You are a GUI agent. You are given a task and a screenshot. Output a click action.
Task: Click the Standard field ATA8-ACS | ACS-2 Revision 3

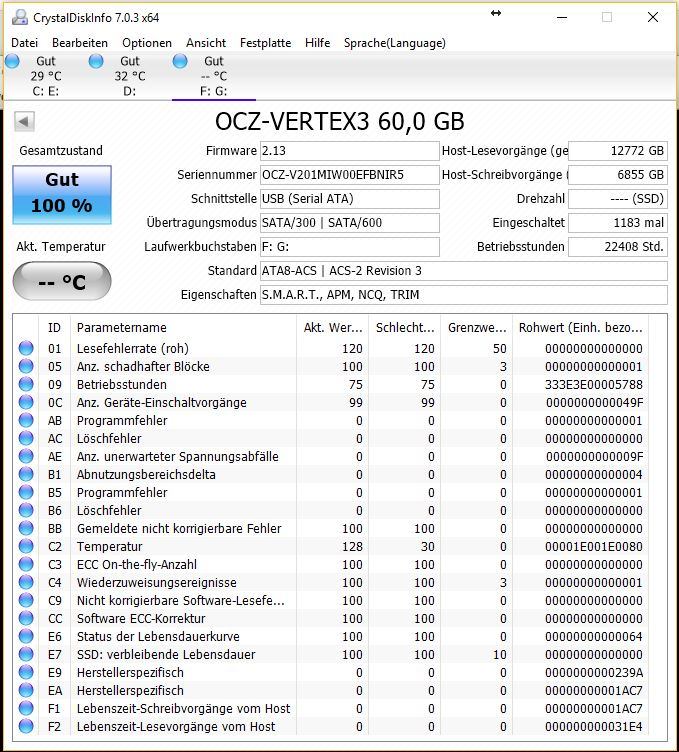pyautogui.click(x=464, y=270)
